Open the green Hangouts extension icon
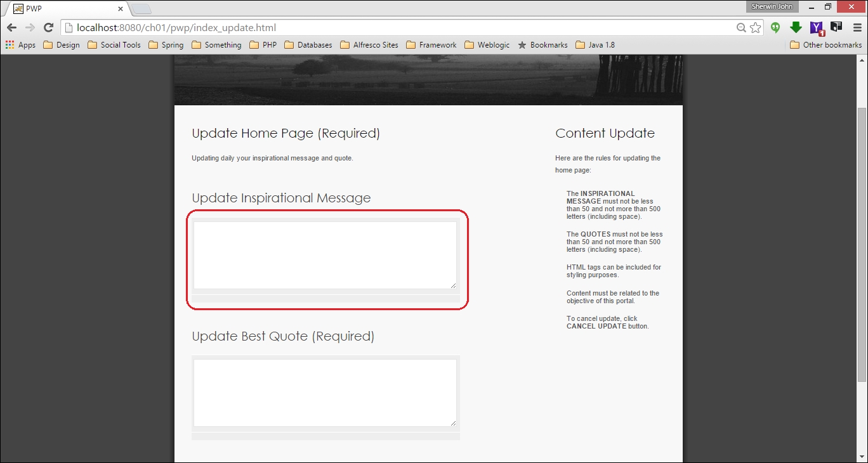This screenshot has height=463, width=868. (775, 27)
